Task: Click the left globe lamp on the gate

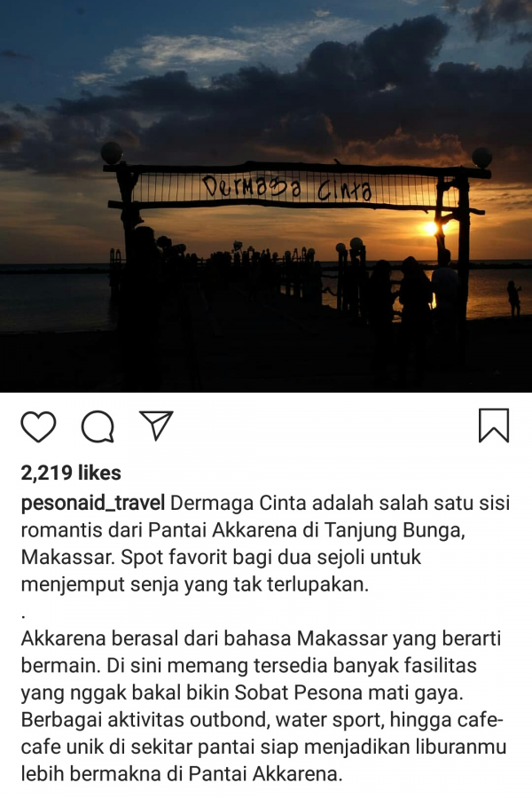Action: pyautogui.click(x=112, y=153)
